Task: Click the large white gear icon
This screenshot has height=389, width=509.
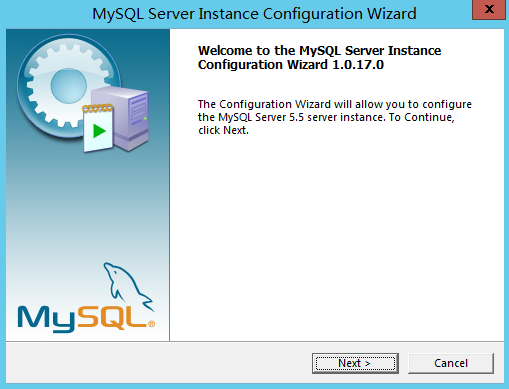Action: click(x=69, y=86)
